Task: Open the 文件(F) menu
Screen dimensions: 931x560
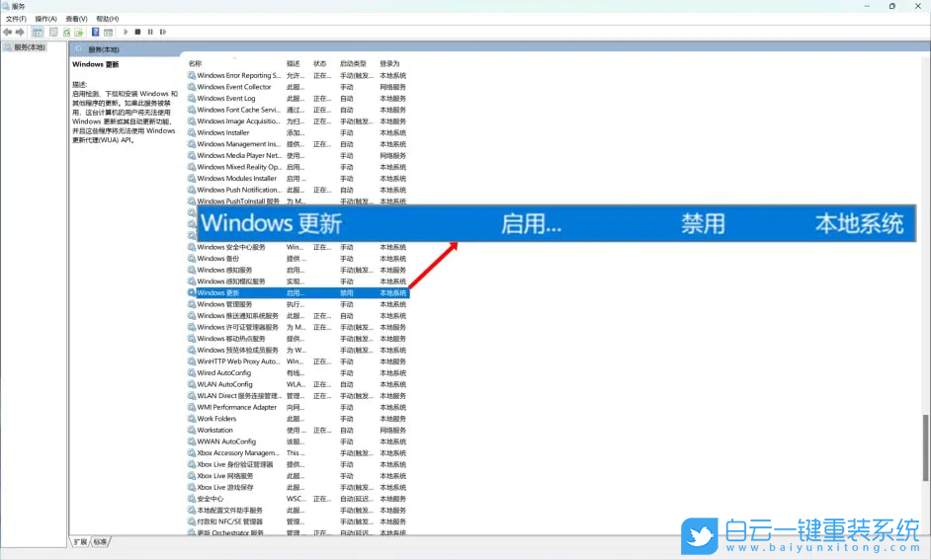Action: (16, 19)
